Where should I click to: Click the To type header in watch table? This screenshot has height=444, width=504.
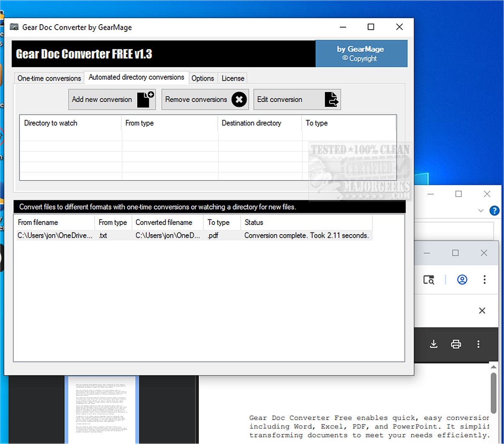[348, 123]
